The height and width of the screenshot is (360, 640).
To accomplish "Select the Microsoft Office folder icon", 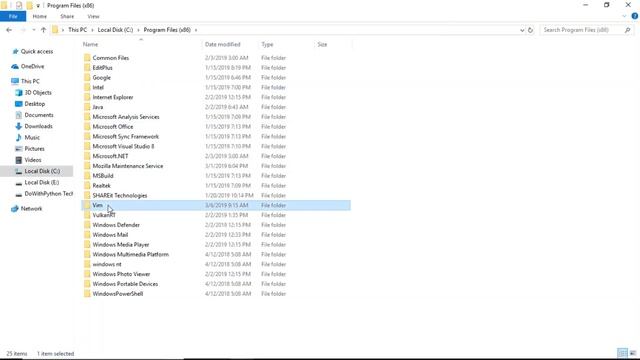I will point(87,127).
